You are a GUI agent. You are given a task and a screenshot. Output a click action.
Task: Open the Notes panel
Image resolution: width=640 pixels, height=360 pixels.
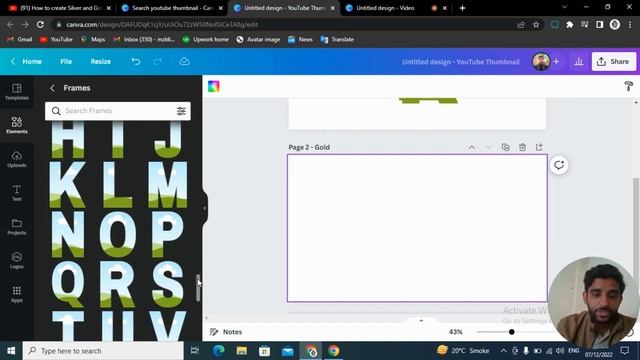point(226,332)
